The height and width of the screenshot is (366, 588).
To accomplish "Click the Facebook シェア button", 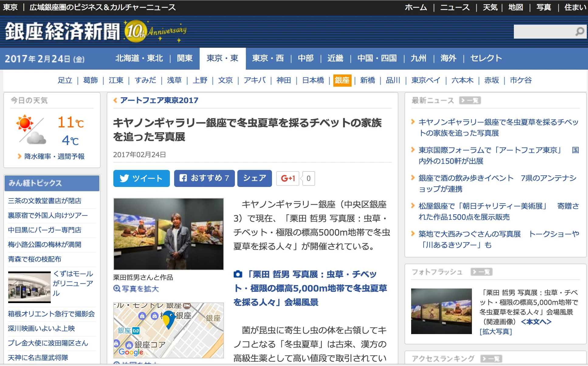I will tap(254, 178).
